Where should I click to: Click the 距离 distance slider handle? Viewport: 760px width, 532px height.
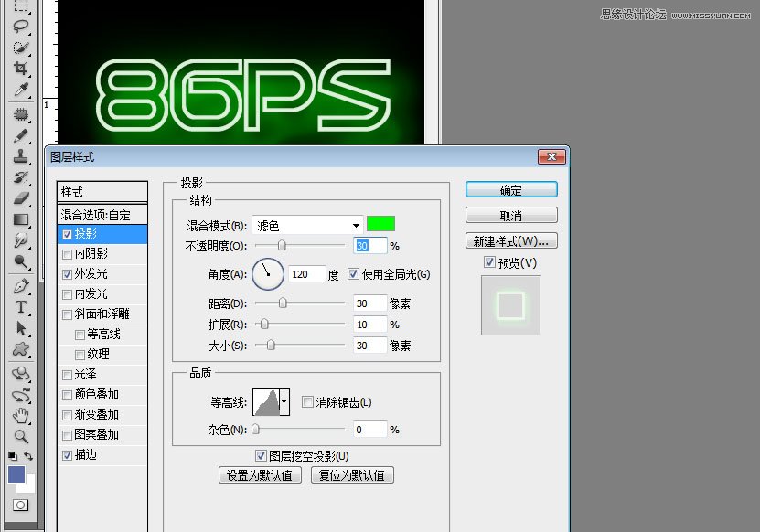[283, 303]
